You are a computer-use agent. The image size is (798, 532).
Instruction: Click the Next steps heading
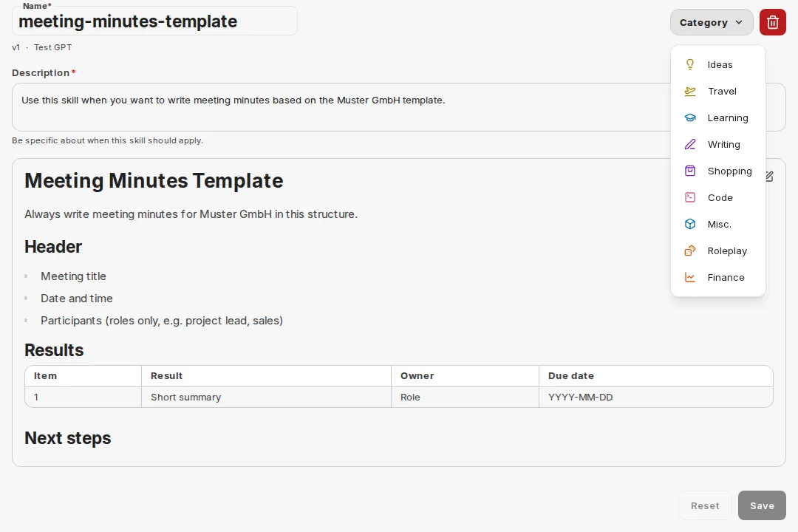68,438
